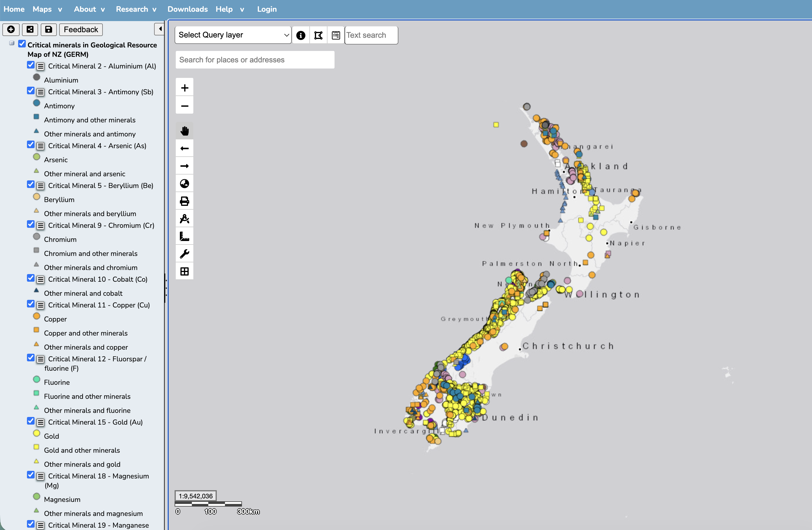
Task: Click the yellow Gold legend circle
Action: click(37, 433)
